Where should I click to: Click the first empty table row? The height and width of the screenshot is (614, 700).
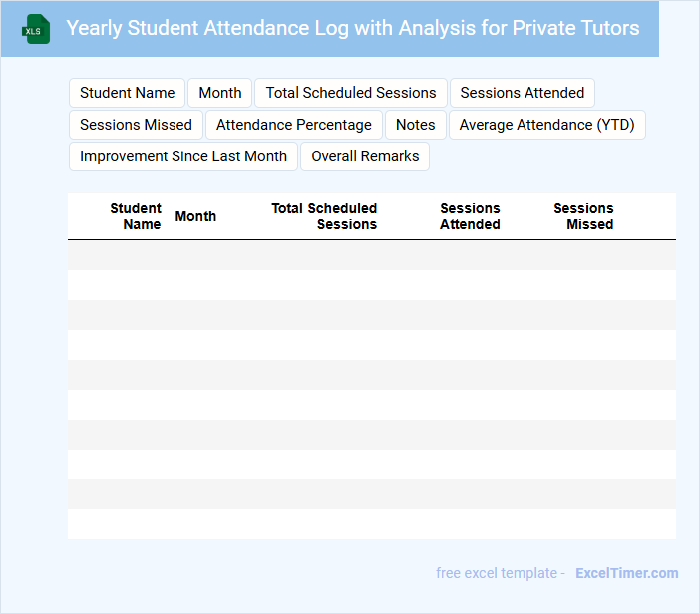tap(371, 255)
